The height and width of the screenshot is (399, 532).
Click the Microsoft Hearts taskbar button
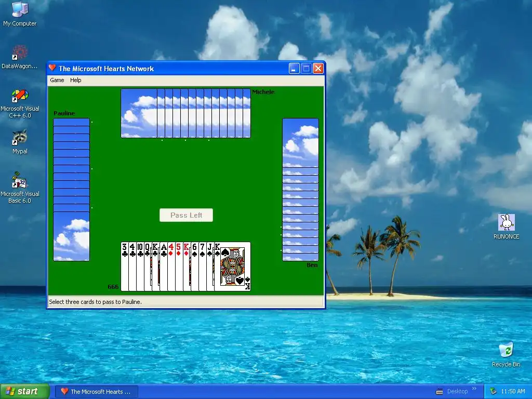(x=96, y=392)
